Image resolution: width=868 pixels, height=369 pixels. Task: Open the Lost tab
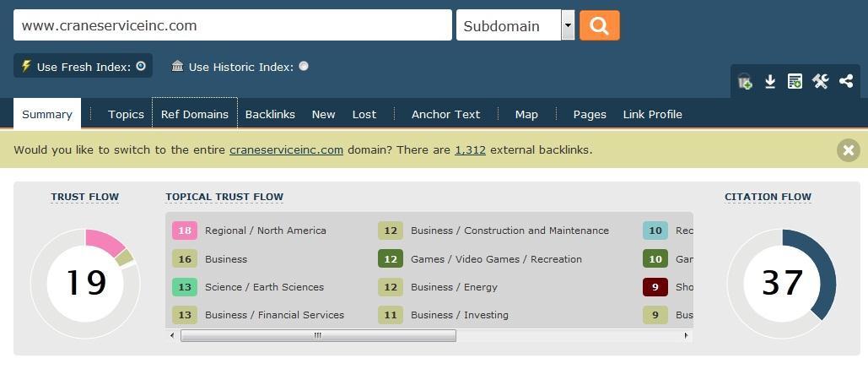click(364, 115)
